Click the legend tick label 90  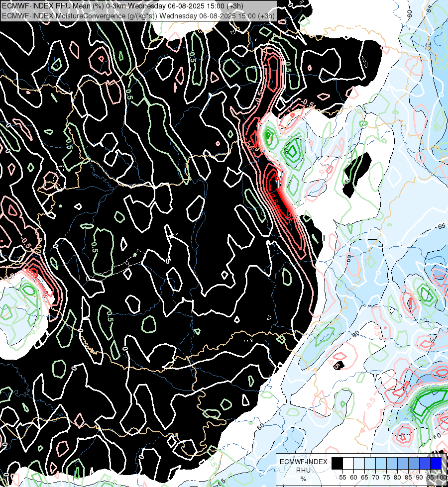point(420,478)
